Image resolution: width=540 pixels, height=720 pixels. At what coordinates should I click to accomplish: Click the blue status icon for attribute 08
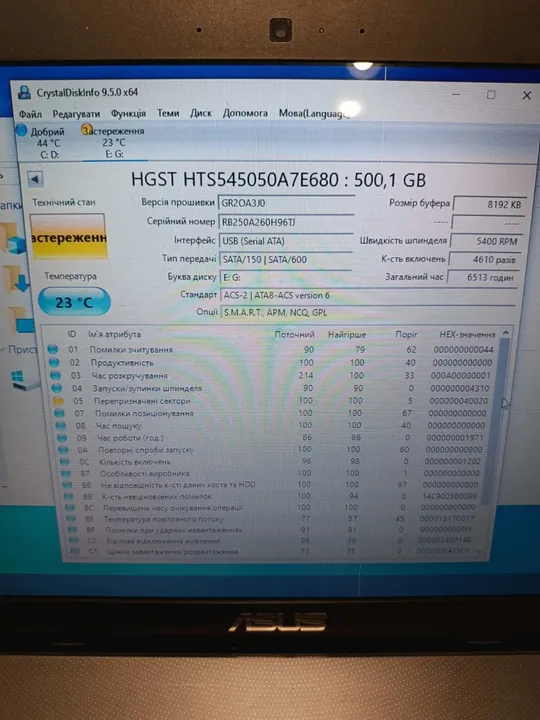(61, 426)
